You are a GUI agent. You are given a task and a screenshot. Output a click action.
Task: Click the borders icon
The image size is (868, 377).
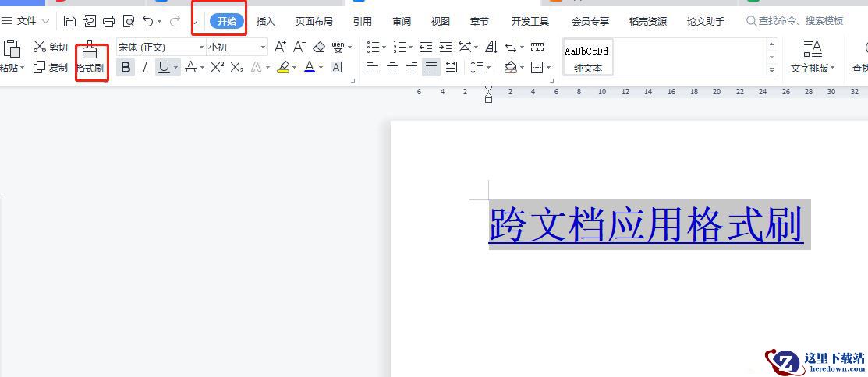[x=537, y=68]
